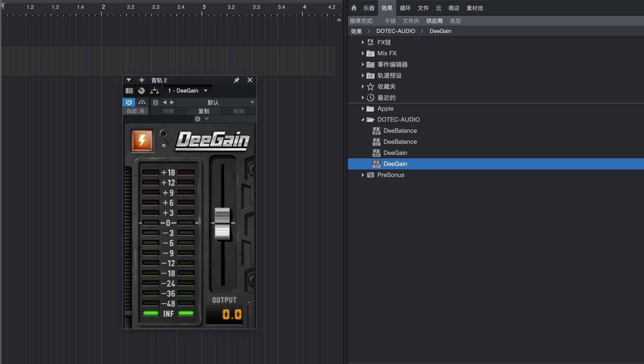
Task: Expand the PreSonus vendor folder
Action: (362, 175)
